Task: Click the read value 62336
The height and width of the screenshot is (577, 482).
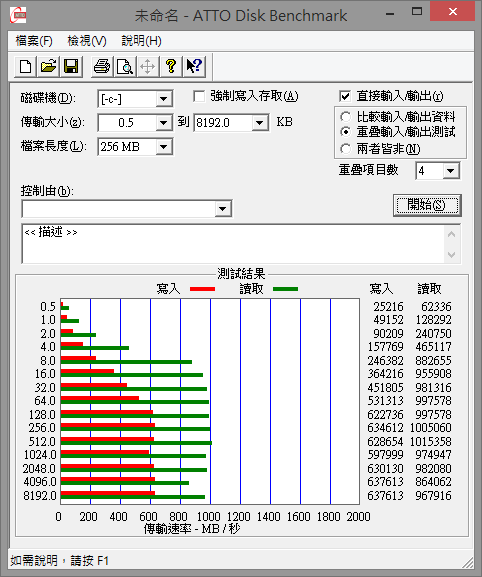Action: pos(436,307)
